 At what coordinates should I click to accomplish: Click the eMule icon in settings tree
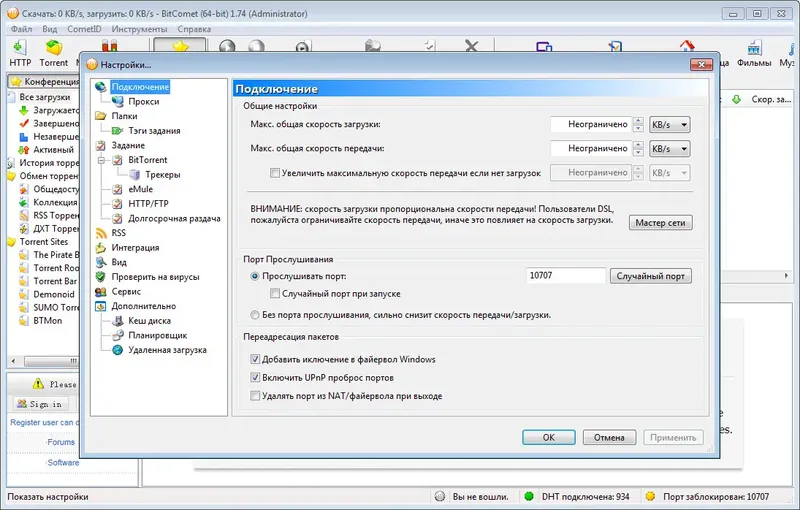[117, 189]
